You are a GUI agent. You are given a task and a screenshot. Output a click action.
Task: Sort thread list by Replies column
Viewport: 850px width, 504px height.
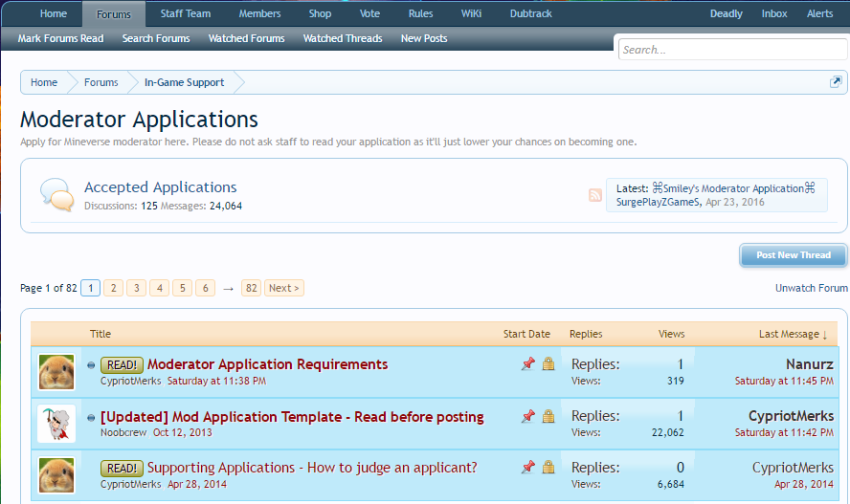click(586, 334)
